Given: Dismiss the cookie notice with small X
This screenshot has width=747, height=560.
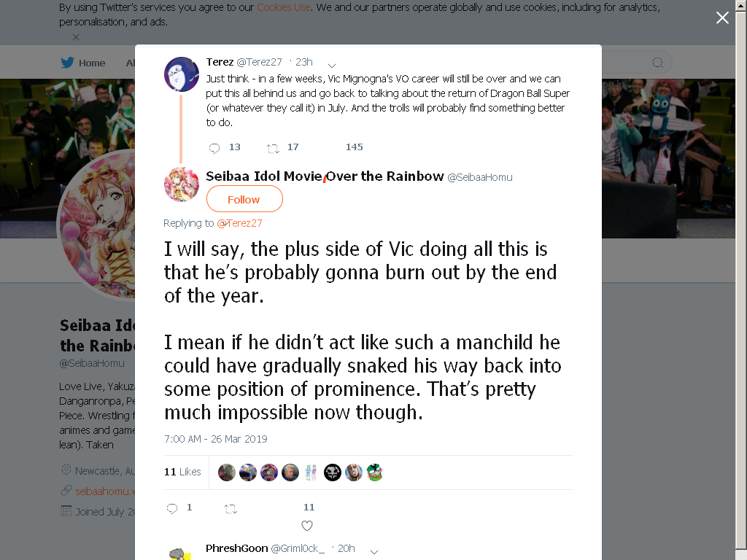Looking at the screenshot, I should click(x=76, y=36).
